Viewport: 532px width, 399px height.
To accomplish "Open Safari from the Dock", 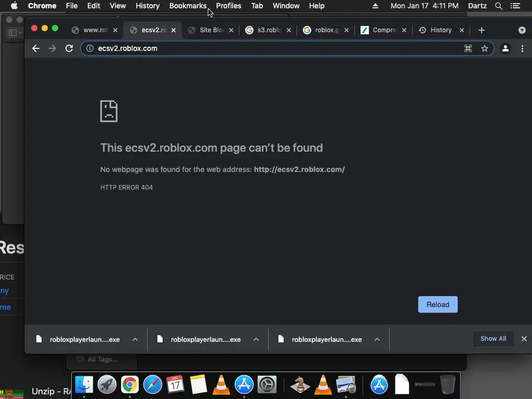I will pyautogui.click(x=152, y=385).
